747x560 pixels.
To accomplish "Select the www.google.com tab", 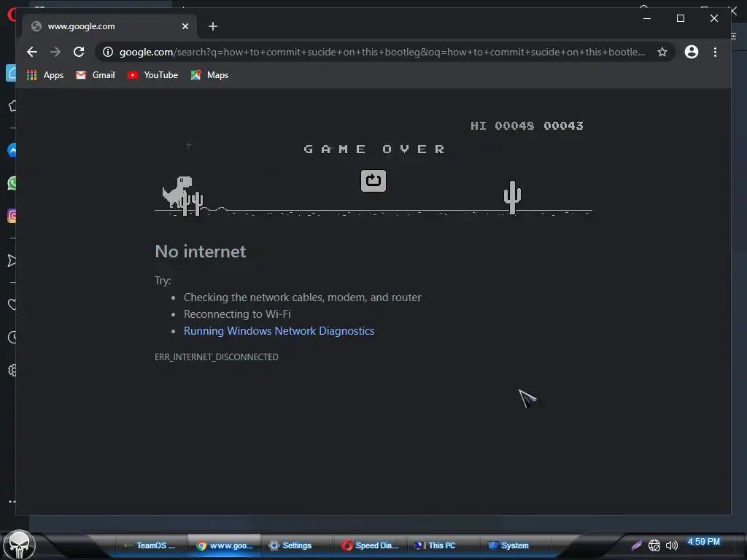I will pos(109,26).
